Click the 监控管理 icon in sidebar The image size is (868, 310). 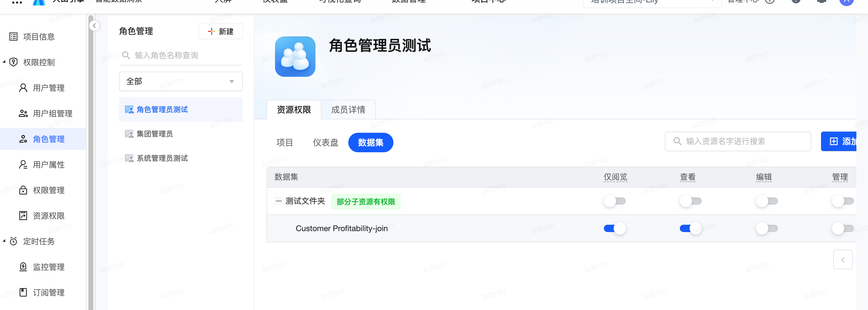click(23, 267)
